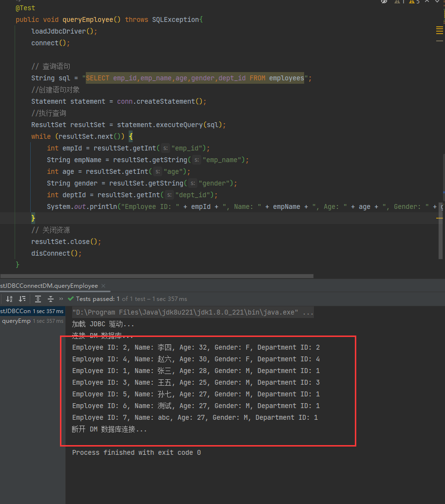Click the "age" string argument
The image size is (445, 504).
coord(173,171)
